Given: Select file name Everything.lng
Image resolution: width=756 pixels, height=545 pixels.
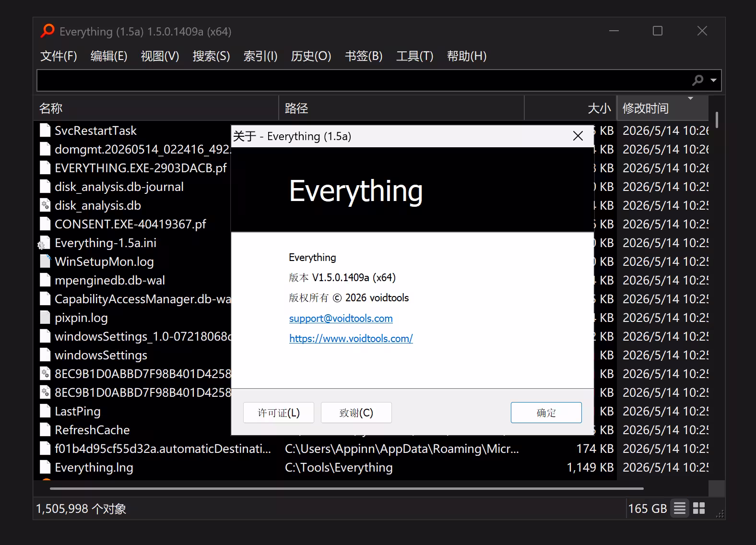Looking at the screenshot, I should coord(94,467).
